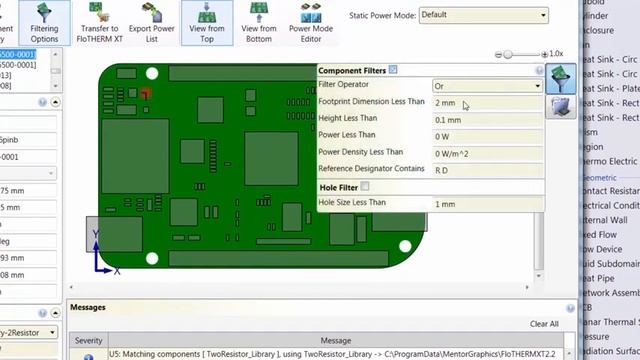The image size is (640, 360).
Task: Open the Power Mode Editor
Action: (311, 23)
